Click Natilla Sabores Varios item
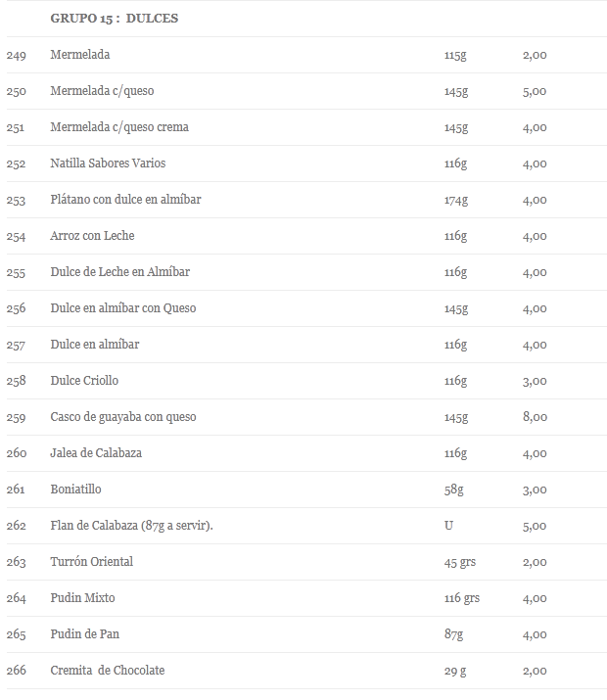This screenshot has width=607, height=700. [108, 163]
